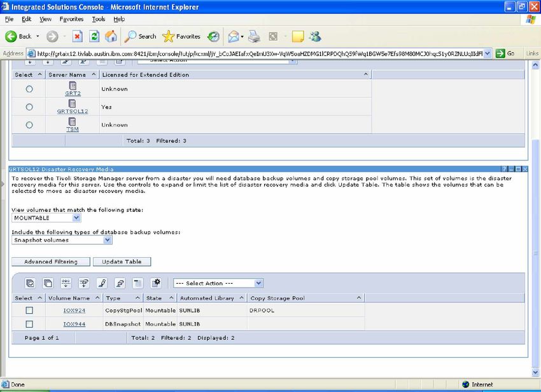The image size is (541, 392).
Task: Print the page with the printer icon
Action: point(255,36)
